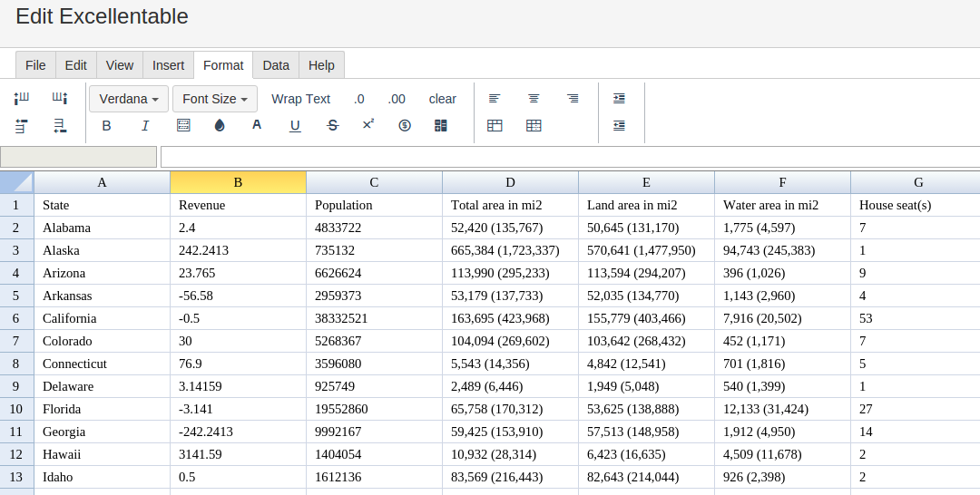Expand the Font Size dropdown
Viewport: 980px width, 495px height.
click(215, 99)
